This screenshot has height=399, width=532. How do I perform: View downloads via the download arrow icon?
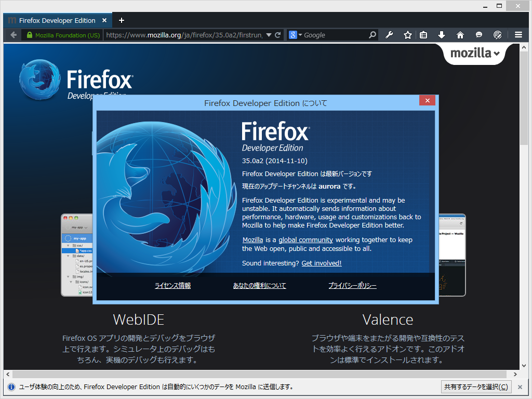click(x=441, y=34)
